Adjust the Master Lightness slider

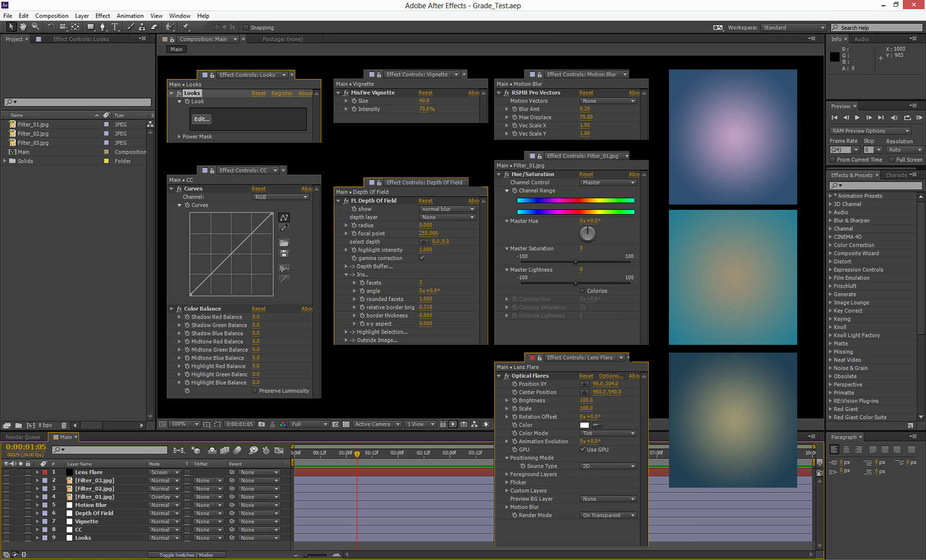tap(575, 283)
